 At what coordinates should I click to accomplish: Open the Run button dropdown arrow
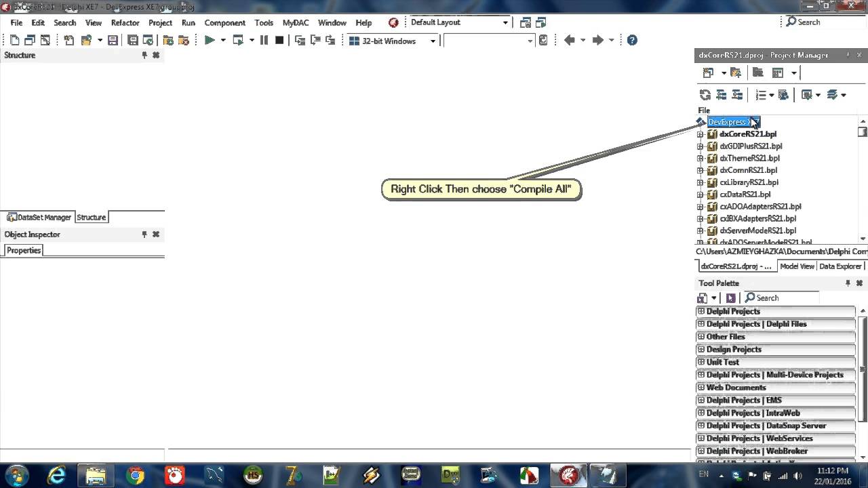[223, 41]
